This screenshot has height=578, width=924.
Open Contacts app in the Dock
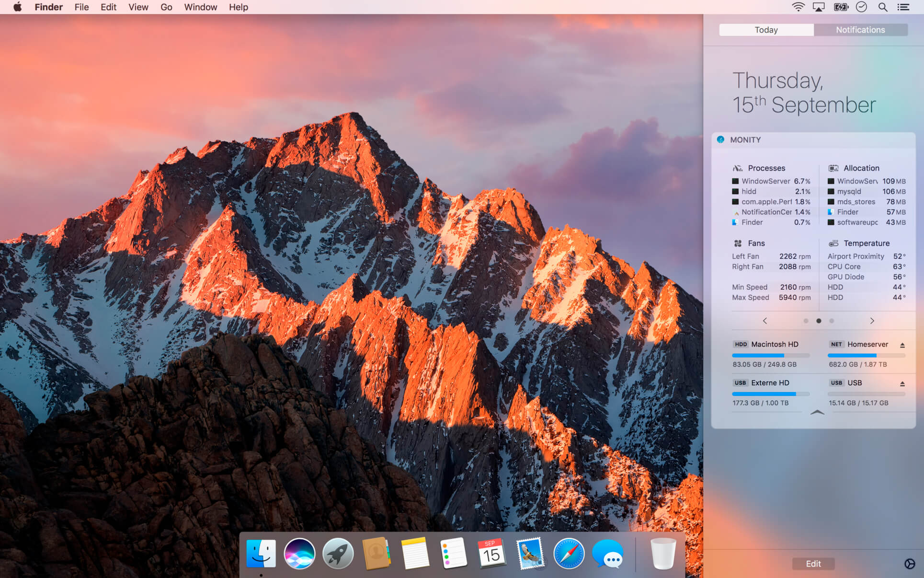click(x=376, y=554)
